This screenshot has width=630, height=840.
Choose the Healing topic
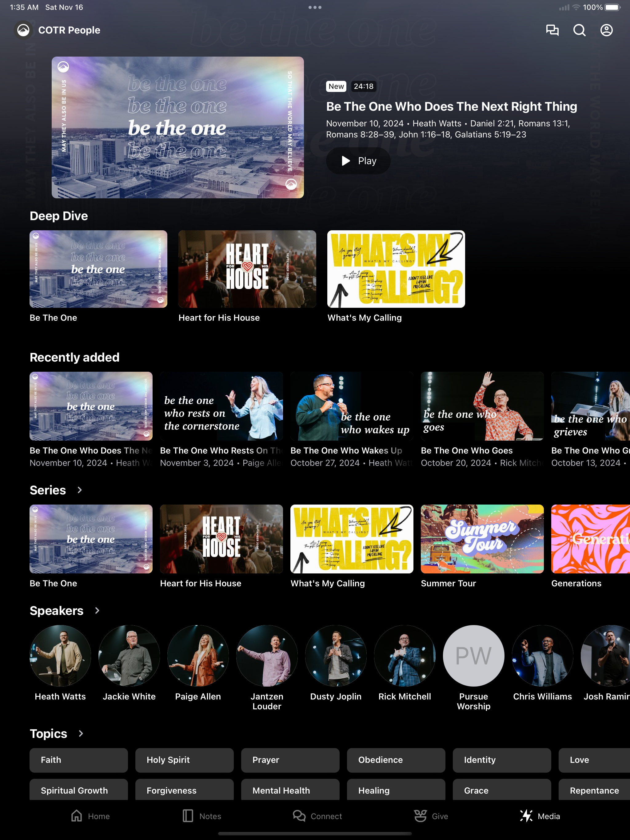(396, 790)
